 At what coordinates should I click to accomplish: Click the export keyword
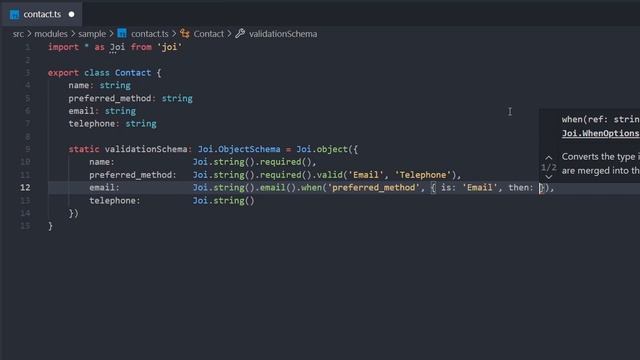tap(63, 73)
